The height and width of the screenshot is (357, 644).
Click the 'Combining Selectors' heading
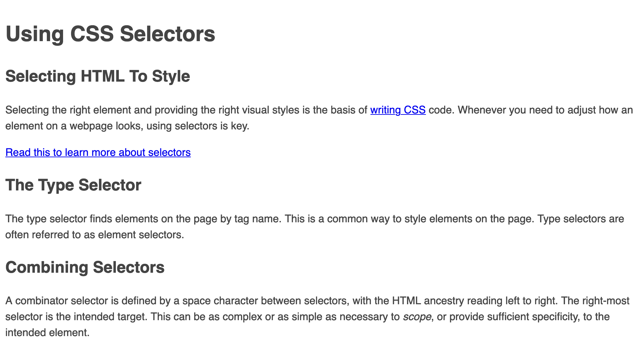coord(85,267)
